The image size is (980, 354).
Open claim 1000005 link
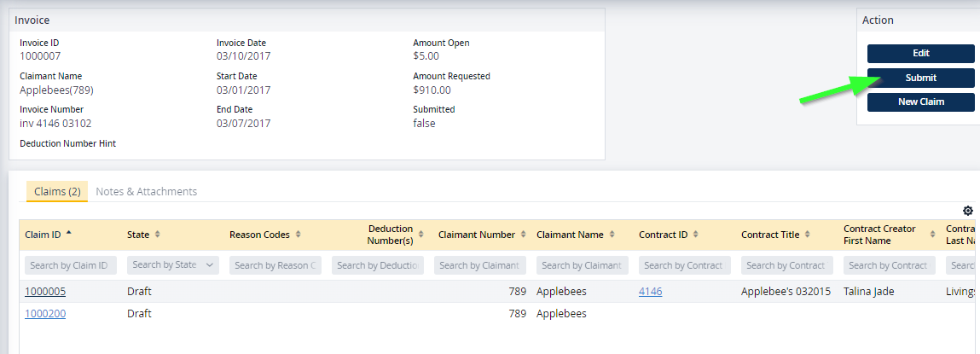pyautogui.click(x=45, y=292)
